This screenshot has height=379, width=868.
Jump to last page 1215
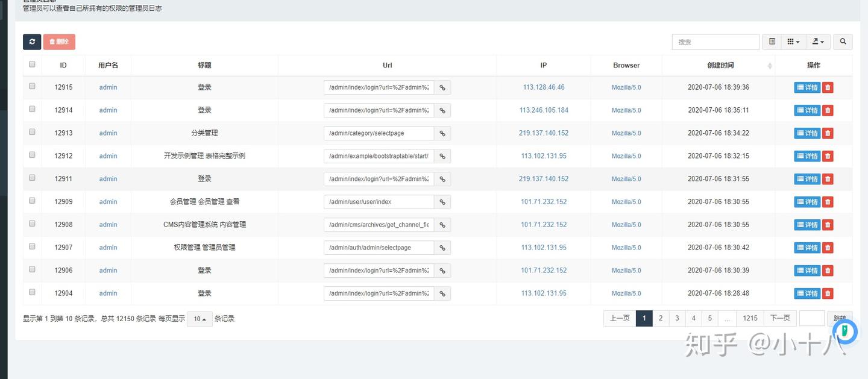(750, 318)
